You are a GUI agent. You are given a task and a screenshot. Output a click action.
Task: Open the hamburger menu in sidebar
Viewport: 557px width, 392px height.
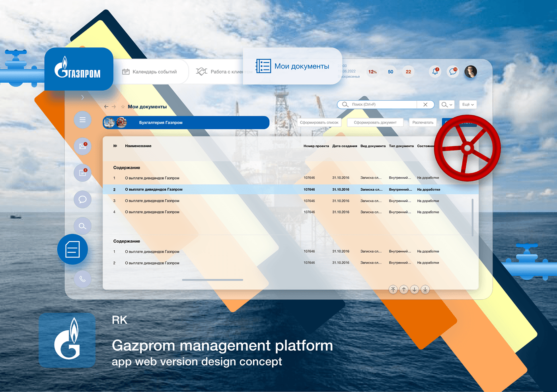tap(82, 120)
